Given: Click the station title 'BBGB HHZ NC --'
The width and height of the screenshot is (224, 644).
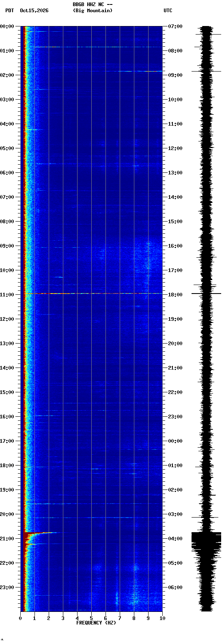Looking at the screenshot, I should click(x=93, y=4).
